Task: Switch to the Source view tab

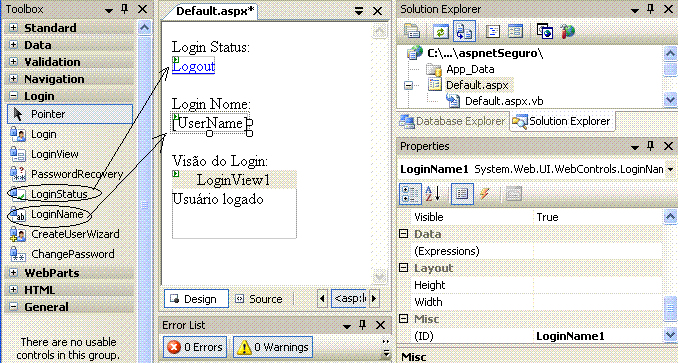Action: point(259,299)
